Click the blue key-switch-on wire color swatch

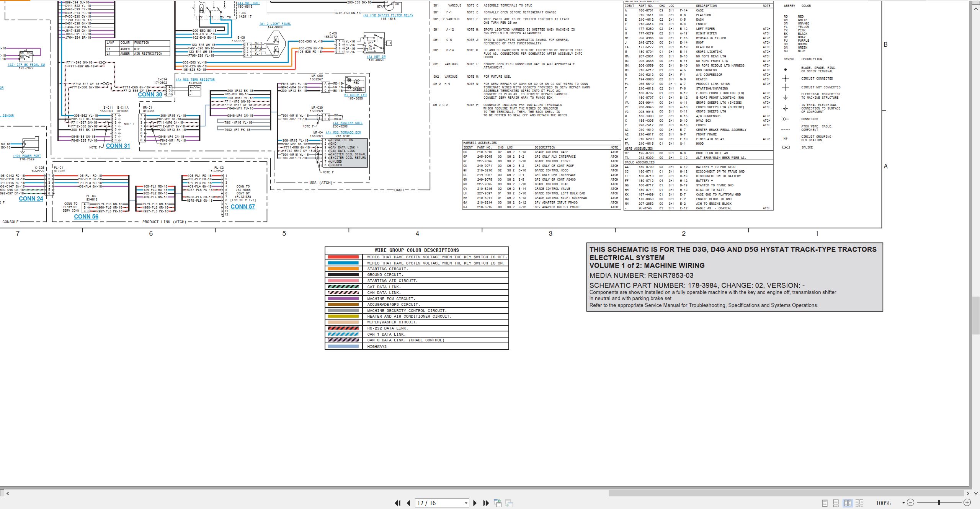343,263
